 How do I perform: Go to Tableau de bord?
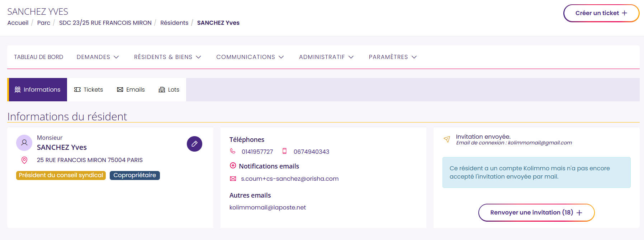[x=39, y=57]
